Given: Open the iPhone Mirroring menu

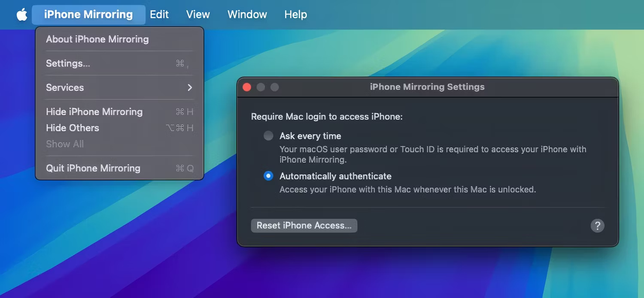Looking at the screenshot, I should (88, 14).
